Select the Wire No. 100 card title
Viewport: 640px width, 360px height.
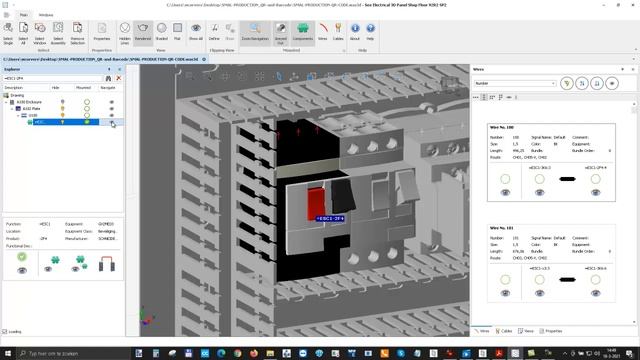502,128
